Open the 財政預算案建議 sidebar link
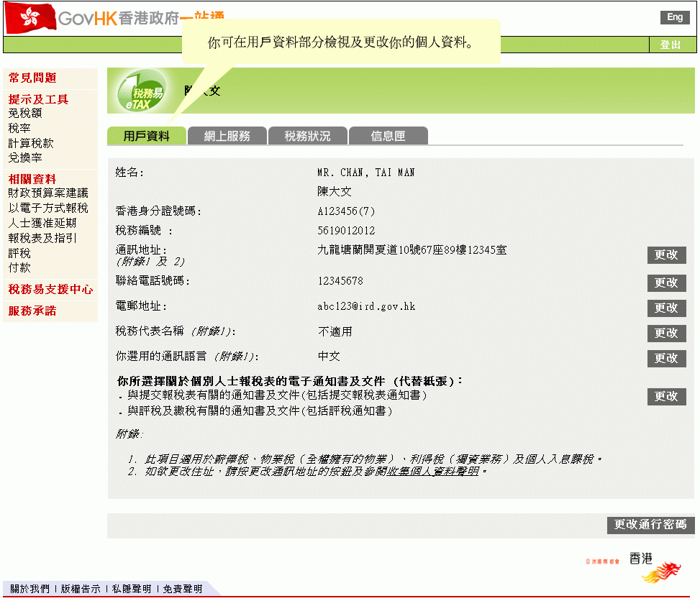This screenshot has width=700, height=601. 48,193
